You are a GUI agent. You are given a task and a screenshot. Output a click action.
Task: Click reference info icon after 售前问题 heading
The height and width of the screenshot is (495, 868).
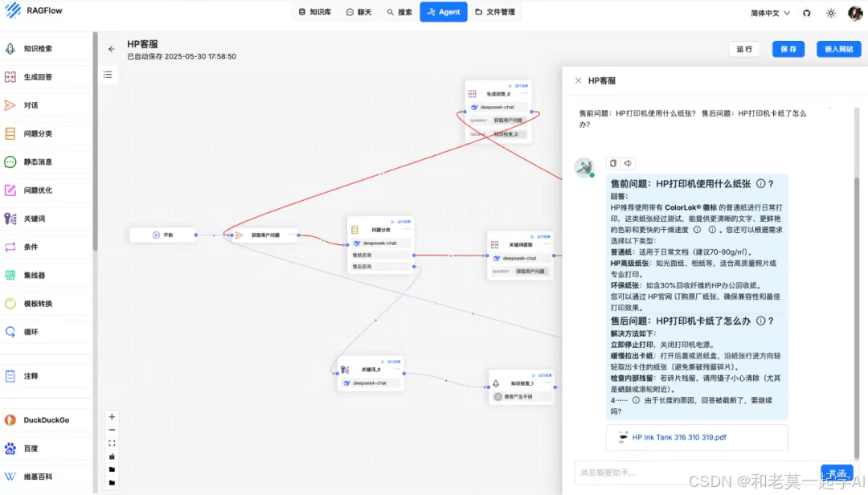click(x=760, y=184)
